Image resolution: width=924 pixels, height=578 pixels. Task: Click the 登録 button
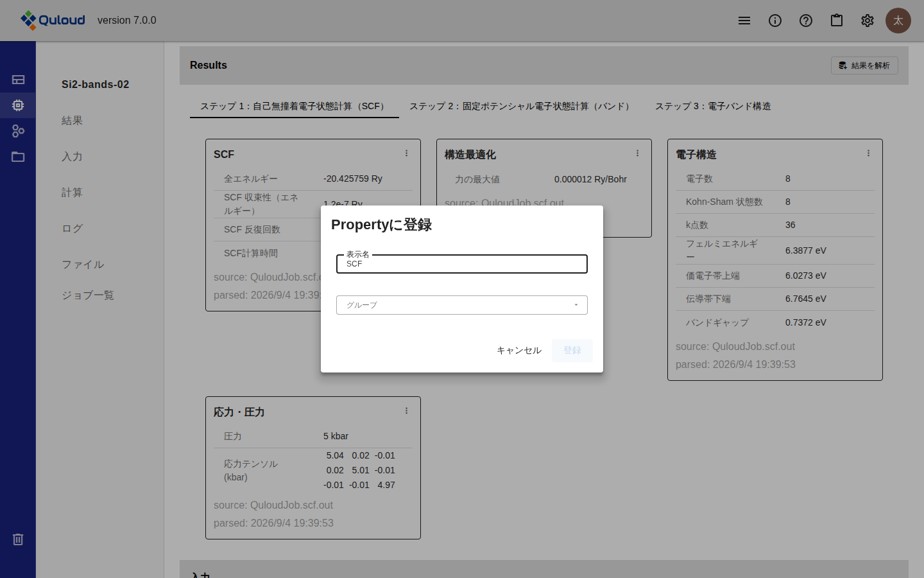point(572,351)
